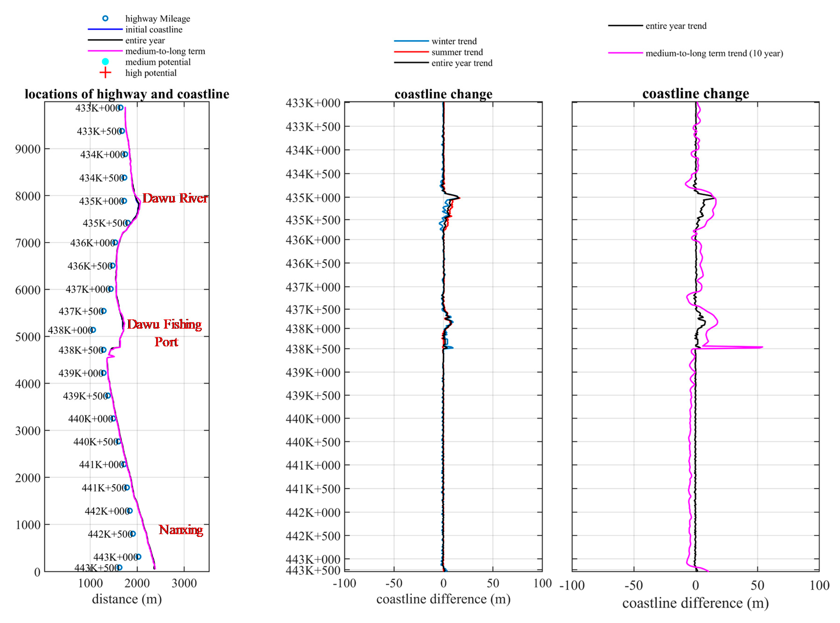
Task: Click the highway Mileage circle legend marker
Action: (105, 18)
